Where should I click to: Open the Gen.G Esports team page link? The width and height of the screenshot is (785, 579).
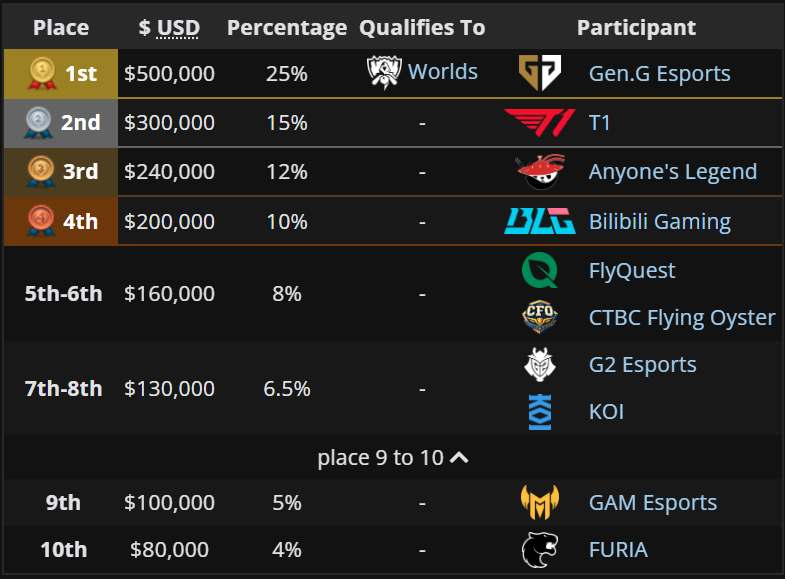(659, 74)
